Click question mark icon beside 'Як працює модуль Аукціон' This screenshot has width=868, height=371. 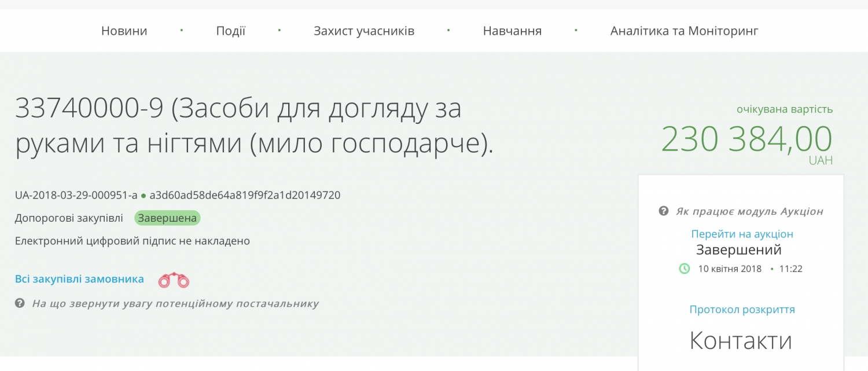(664, 211)
